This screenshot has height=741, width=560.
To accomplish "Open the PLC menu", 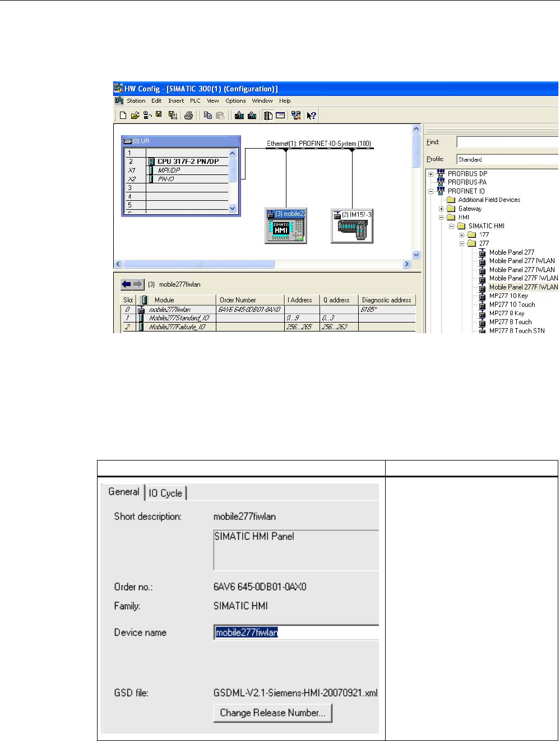I will click(195, 101).
